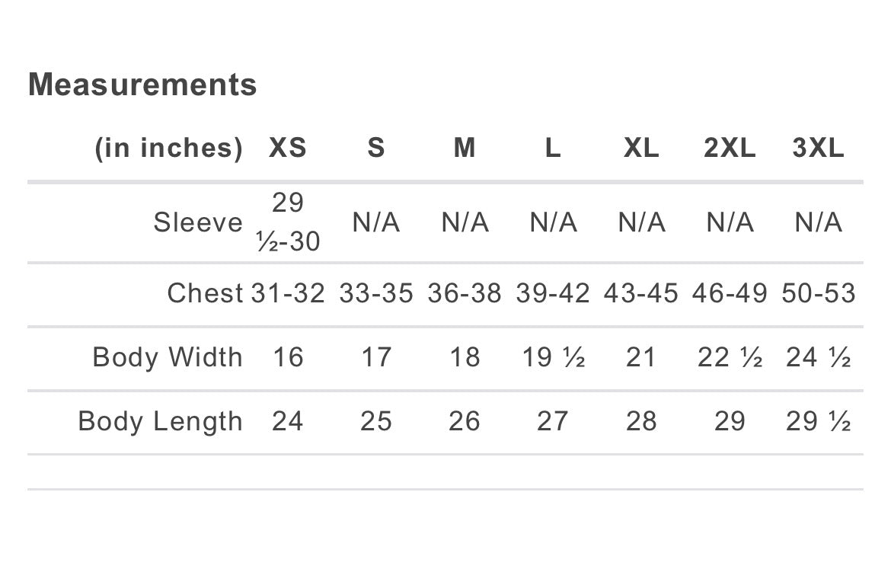Select the XL column header
Image resolution: width=891 pixels, height=588 pixels.
click(x=641, y=148)
